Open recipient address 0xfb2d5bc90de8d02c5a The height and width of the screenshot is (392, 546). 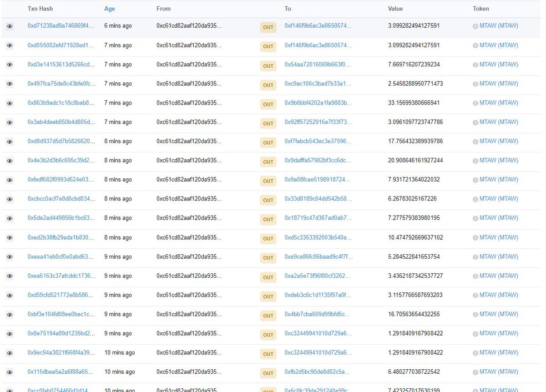coord(318,372)
